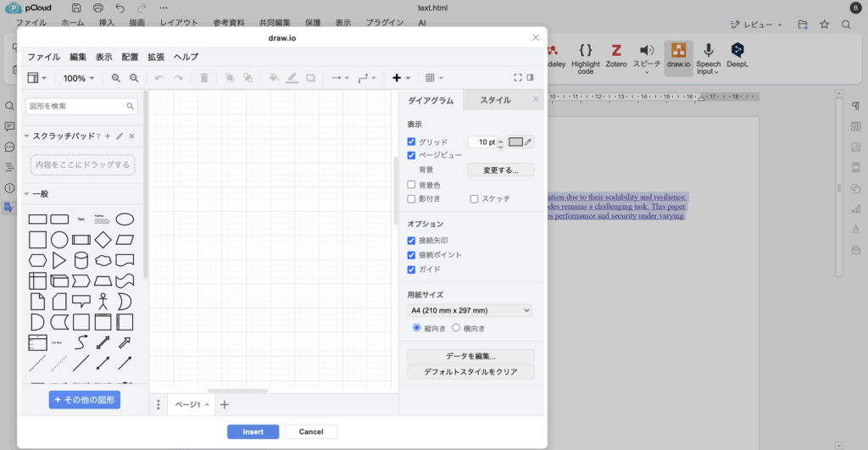Switch to the スタイル tab
The width and height of the screenshot is (868, 450).
coord(495,100)
